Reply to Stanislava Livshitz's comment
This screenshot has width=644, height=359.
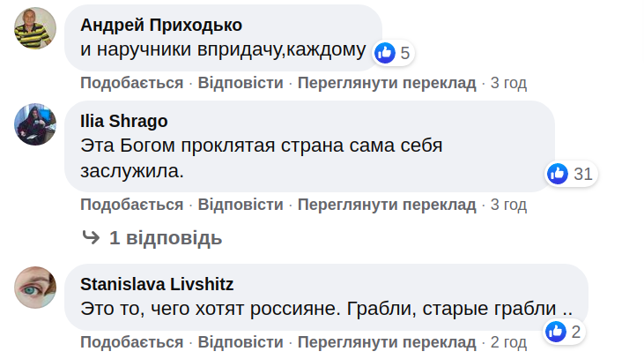(x=241, y=341)
